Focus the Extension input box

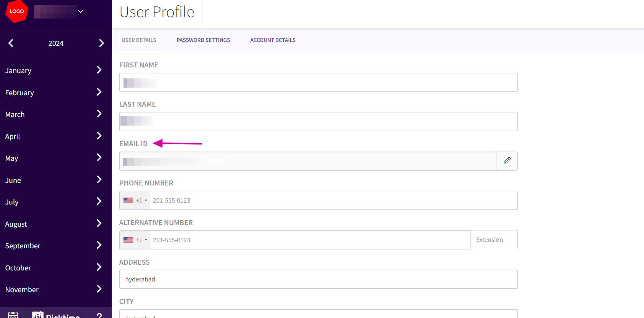click(494, 240)
